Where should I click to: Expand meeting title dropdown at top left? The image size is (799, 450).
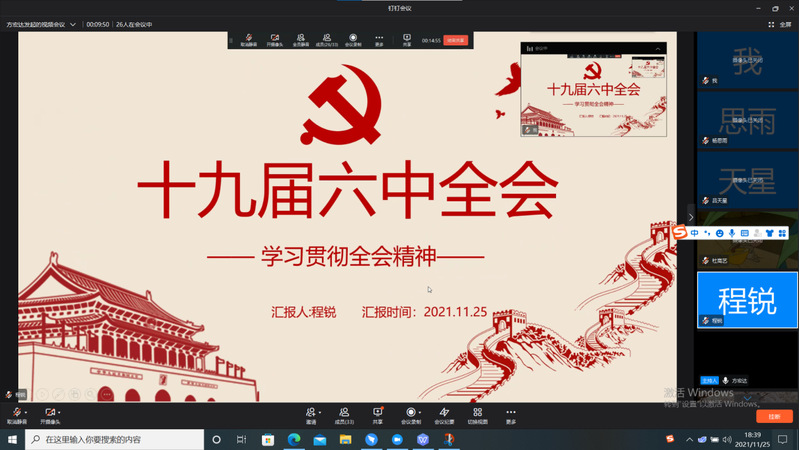coord(73,24)
